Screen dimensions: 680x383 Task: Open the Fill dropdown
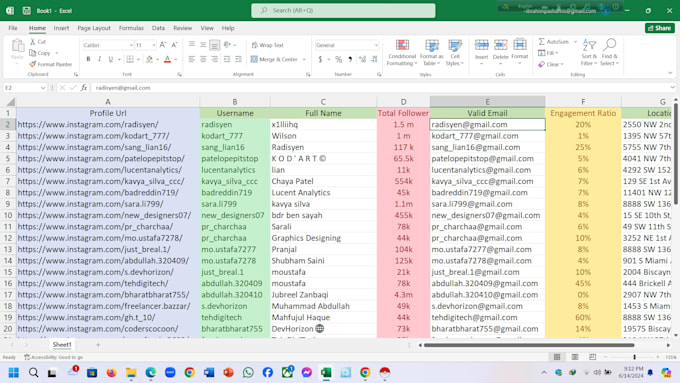click(548, 53)
